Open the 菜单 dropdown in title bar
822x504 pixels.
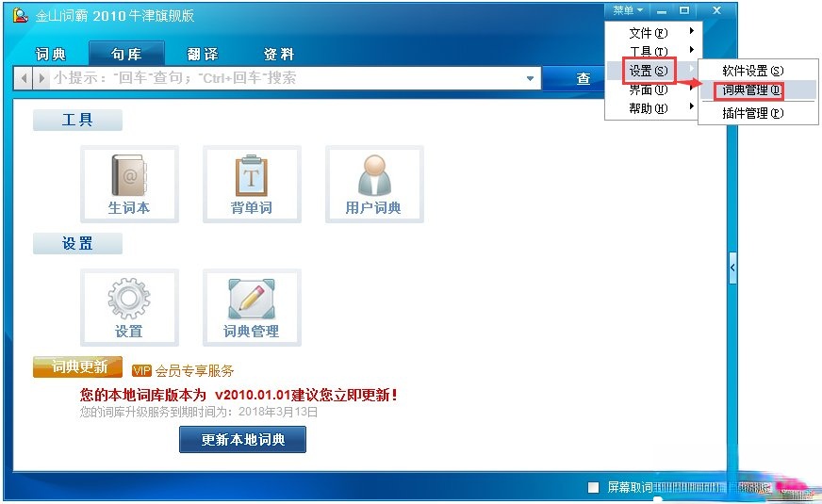tap(628, 10)
